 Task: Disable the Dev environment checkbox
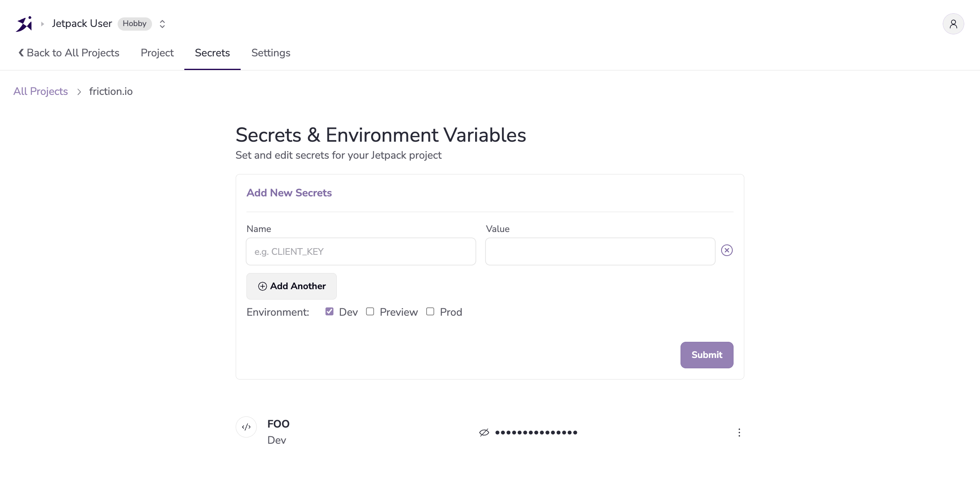click(x=329, y=312)
